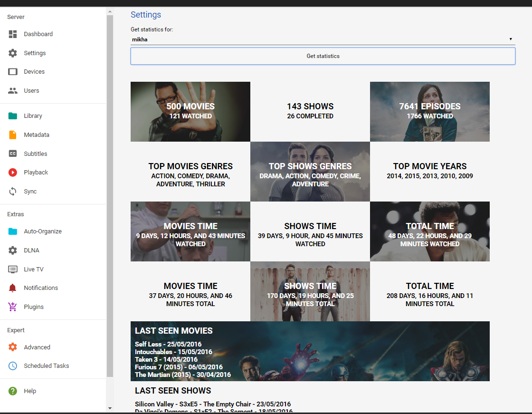
Task: Open the Plugins menu label
Action: (x=34, y=307)
